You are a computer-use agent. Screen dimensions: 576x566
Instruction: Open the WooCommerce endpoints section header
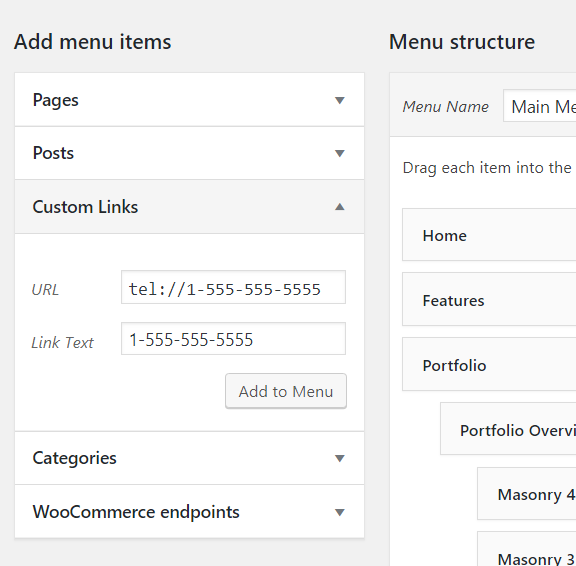coord(190,512)
